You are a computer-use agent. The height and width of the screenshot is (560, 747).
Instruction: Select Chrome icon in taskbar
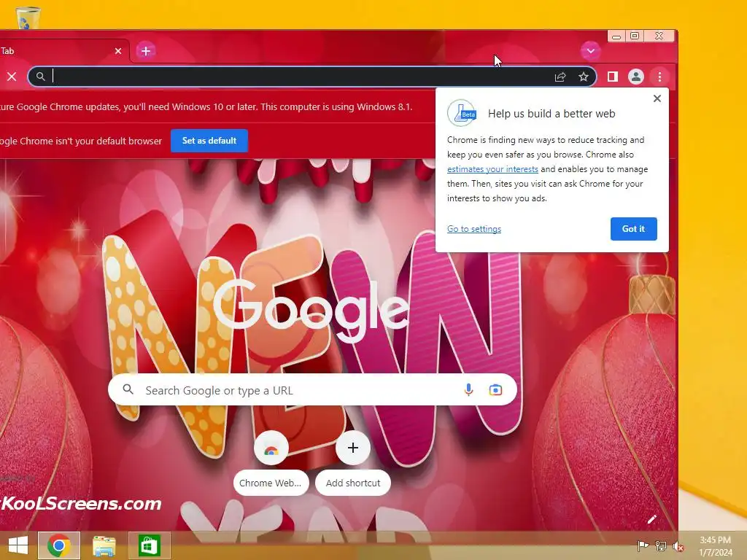[x=59, y=545]
